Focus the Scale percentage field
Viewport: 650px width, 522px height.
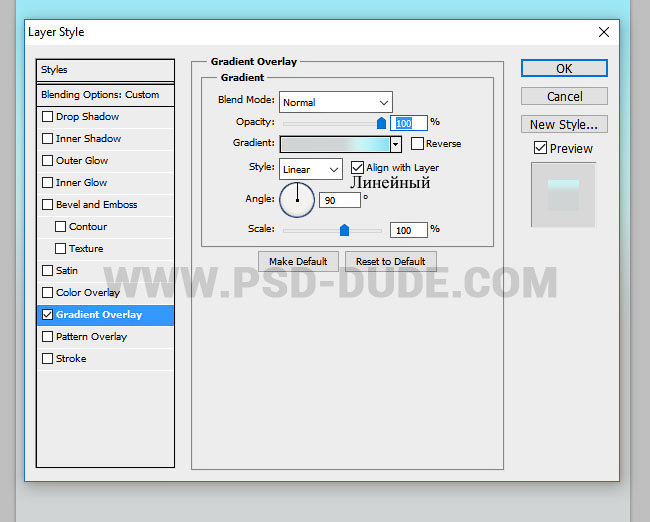[x=408, y=230]
